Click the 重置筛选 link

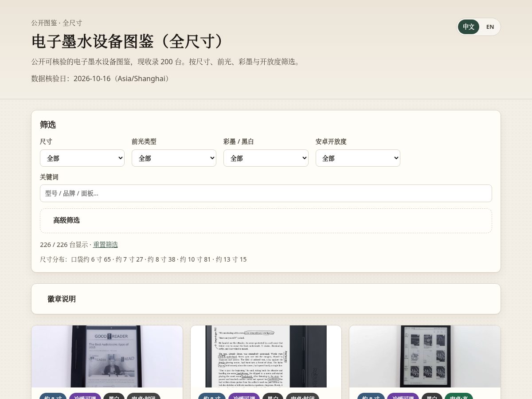[x=106, y=245]
